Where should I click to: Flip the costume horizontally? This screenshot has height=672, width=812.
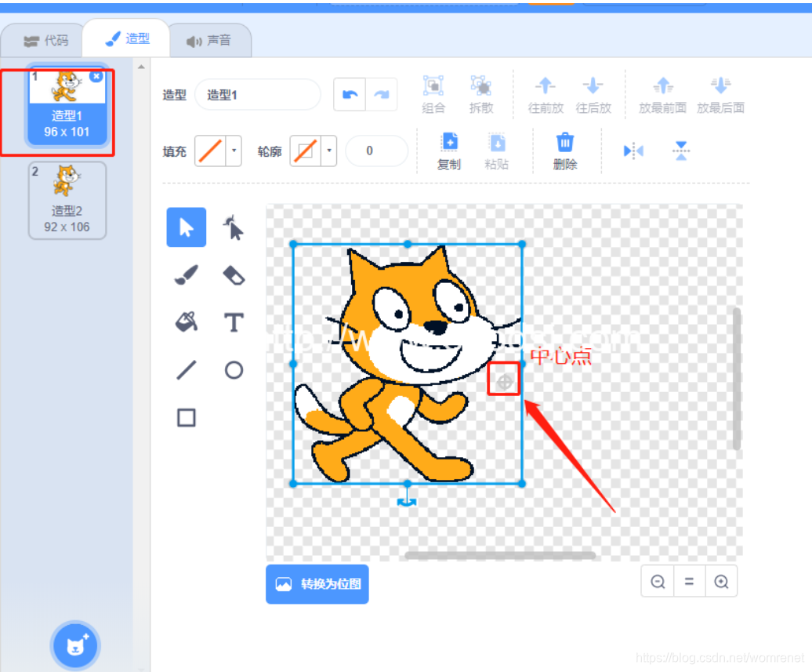click(633, 151)
